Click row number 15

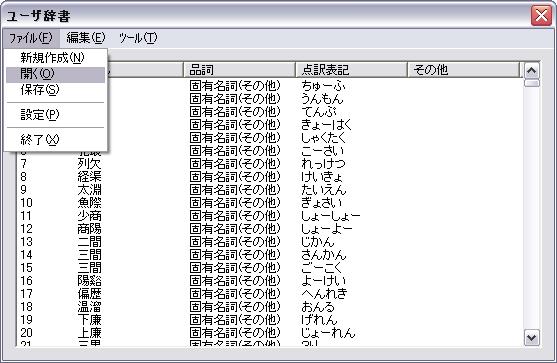pyautogui.click(x=26, y=268)
